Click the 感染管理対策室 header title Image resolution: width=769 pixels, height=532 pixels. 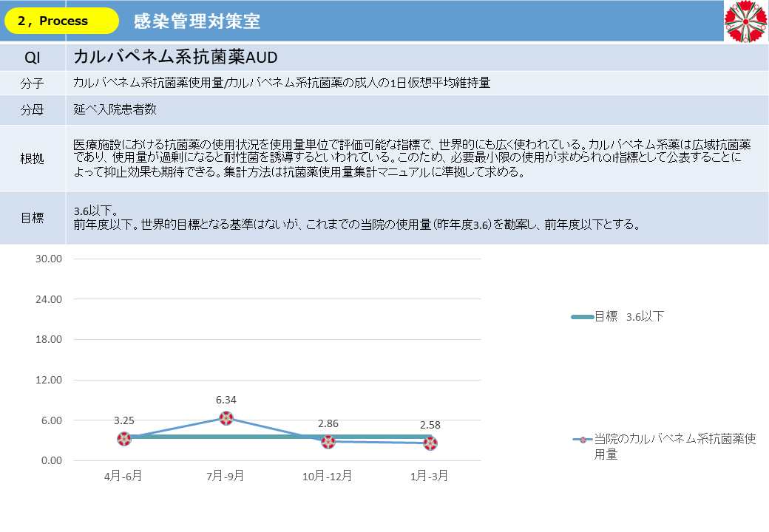(197, 21)
